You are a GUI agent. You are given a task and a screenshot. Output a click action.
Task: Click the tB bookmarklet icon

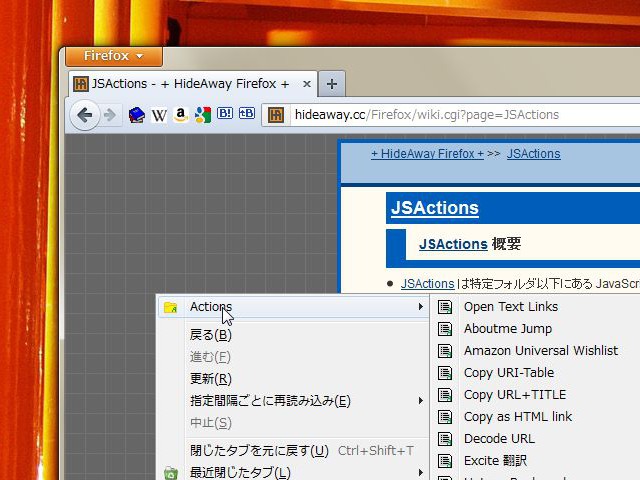click(x=247, y=113)
